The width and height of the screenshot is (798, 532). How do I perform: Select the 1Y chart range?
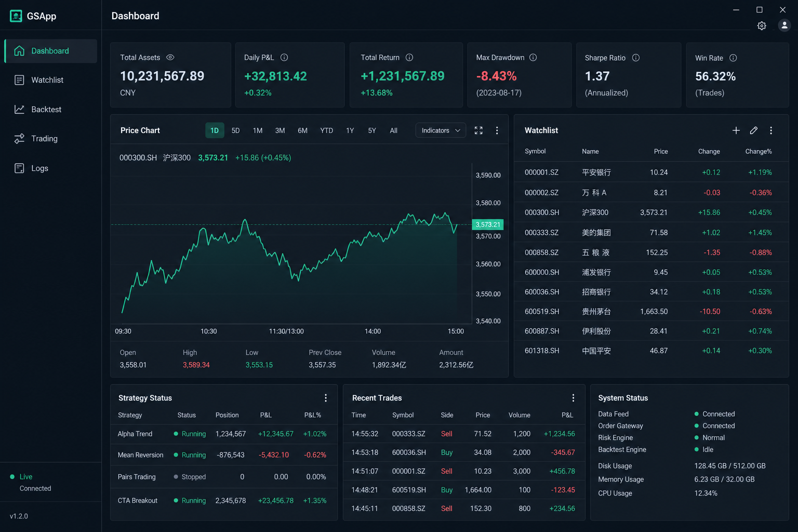coord(350,130)
